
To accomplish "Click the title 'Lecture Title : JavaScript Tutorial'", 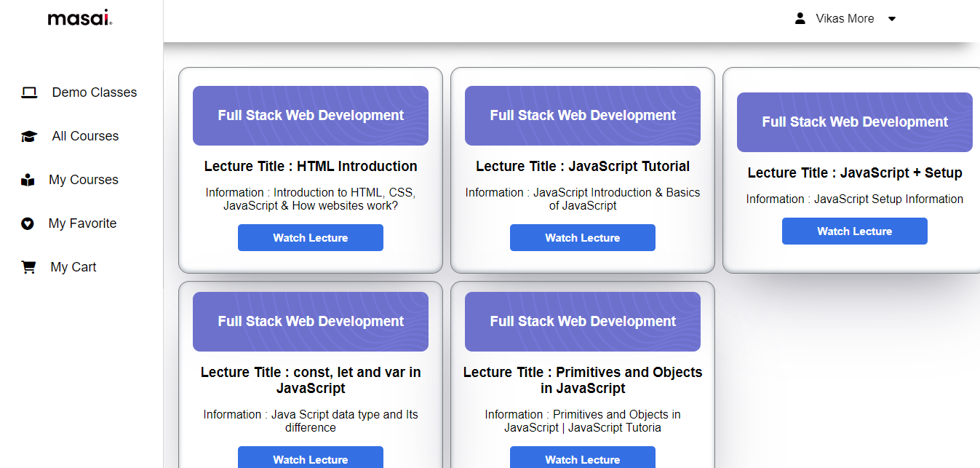I will coord(583,166).
